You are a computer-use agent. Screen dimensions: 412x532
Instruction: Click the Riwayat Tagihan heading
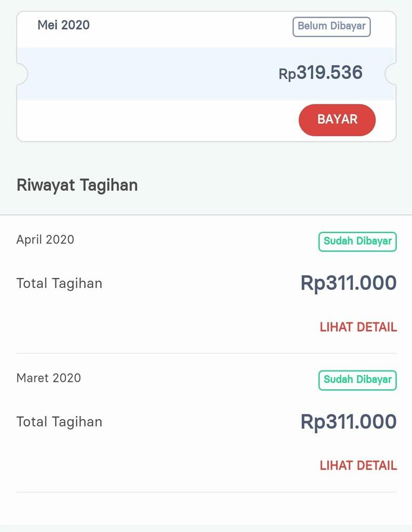(77, 185)
